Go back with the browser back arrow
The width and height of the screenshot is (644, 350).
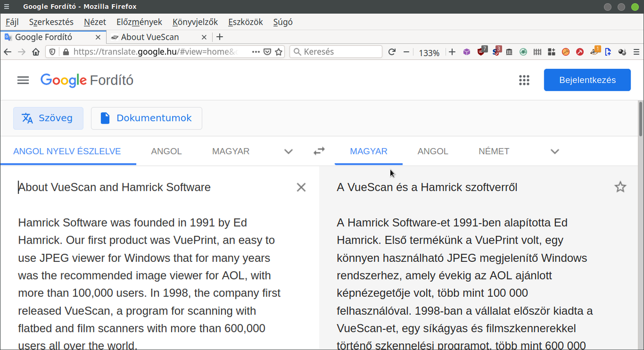click(x=8, y=52)
